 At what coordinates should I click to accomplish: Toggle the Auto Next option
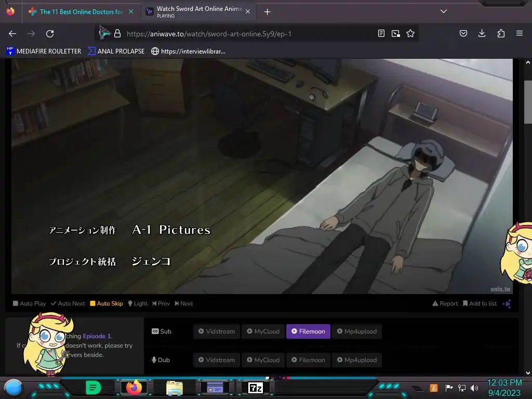[x=68, y=303]
